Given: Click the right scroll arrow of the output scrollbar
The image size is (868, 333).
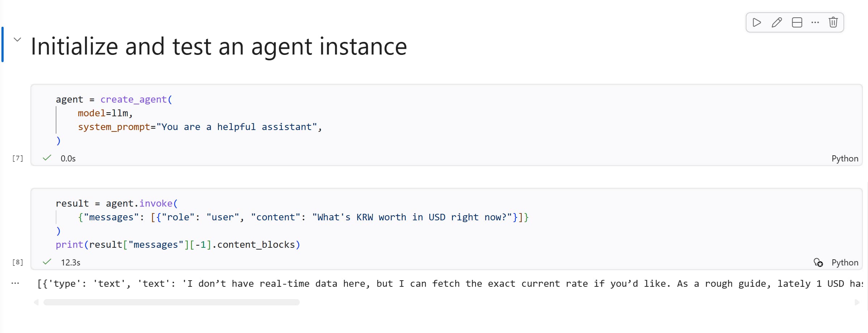Looking at the screenshot, I should click(857, 302).
